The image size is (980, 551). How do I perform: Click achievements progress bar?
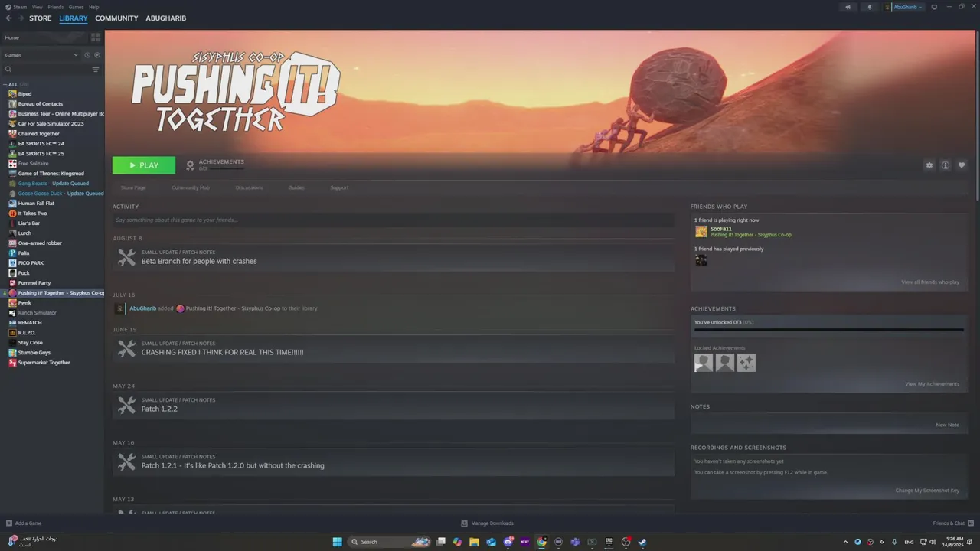pos(828,330)
